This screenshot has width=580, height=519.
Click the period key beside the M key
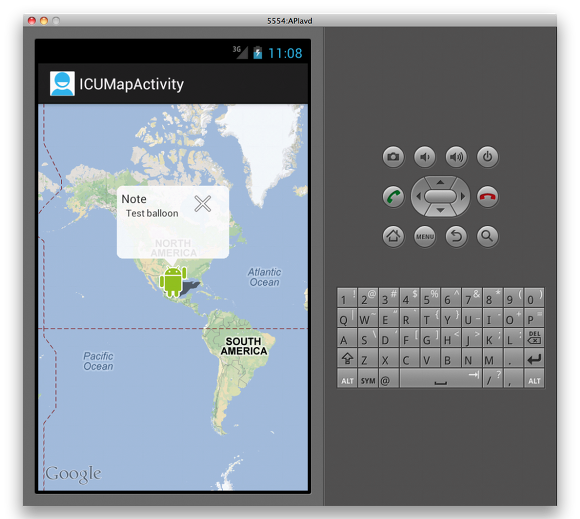coord(513,358)
